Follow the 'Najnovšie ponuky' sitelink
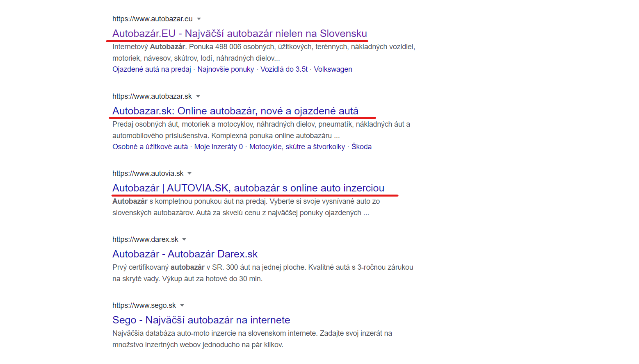 point(226,69)
